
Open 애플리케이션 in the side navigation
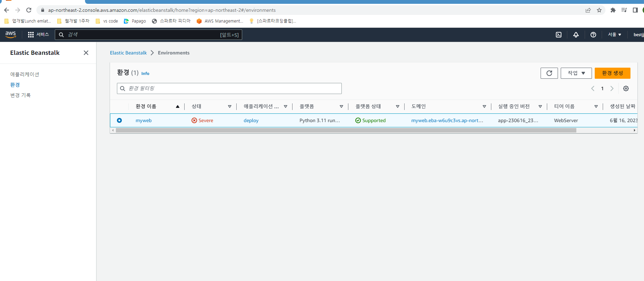tap(25, 74)
